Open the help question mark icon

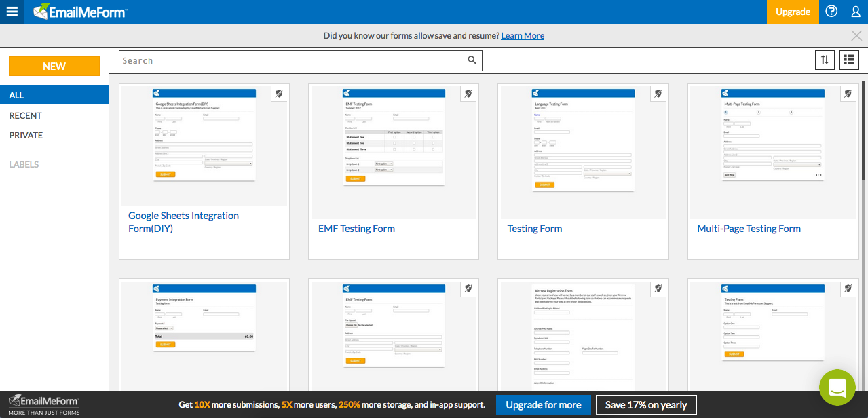[831, 12]
